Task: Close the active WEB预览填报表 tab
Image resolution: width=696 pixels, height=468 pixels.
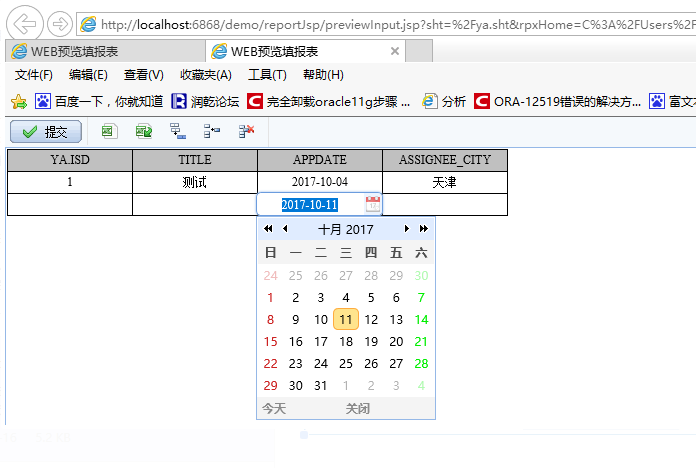Action: tap(395, 51)
